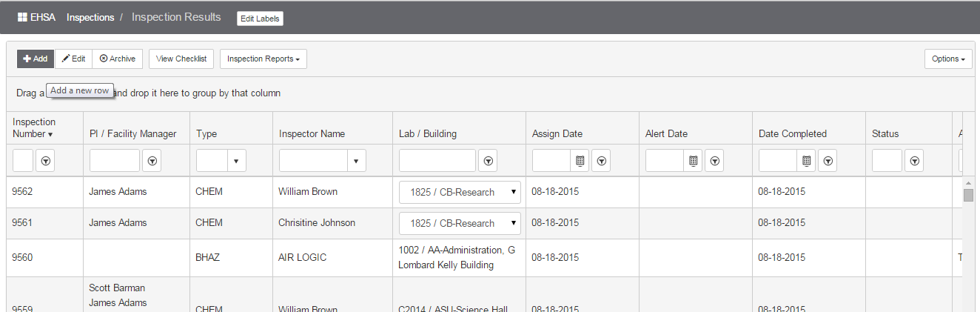Select inspection number 9561 cell
The image size is (980, 312).
click(x=44, y=223)
